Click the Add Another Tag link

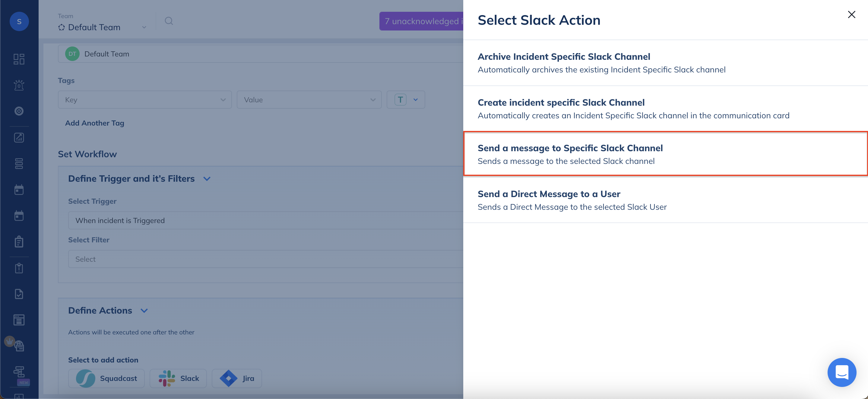[x=95, y=123]
